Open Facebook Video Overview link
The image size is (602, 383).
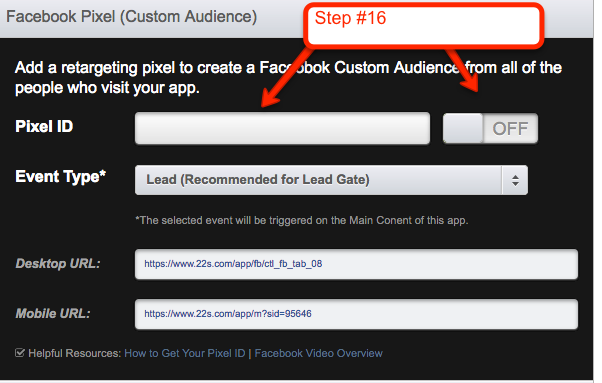coord(319,353)
